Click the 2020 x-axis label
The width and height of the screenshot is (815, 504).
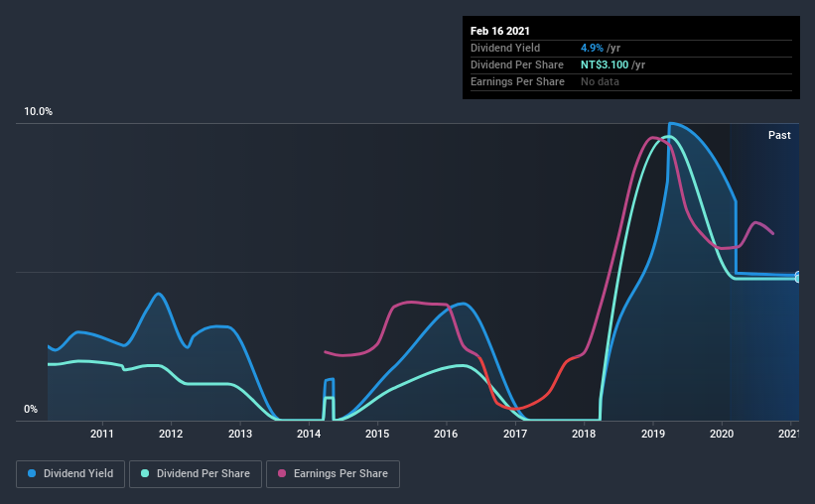(x=722, y=434)
